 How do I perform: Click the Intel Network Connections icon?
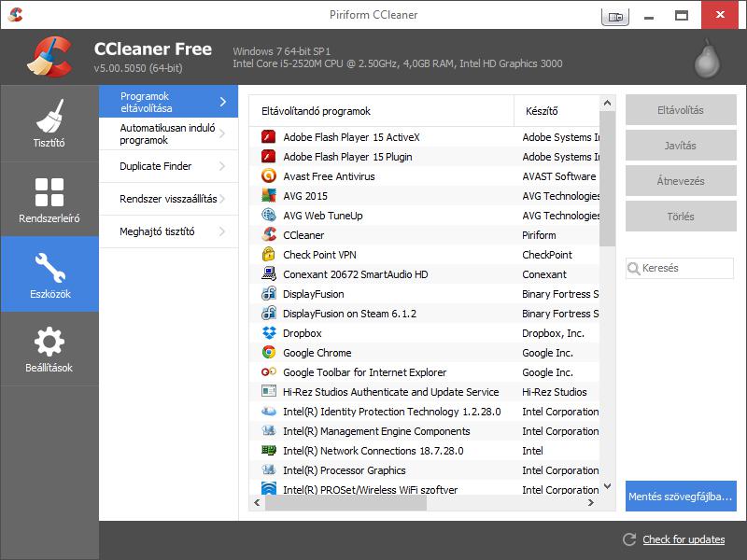[269, 450]
